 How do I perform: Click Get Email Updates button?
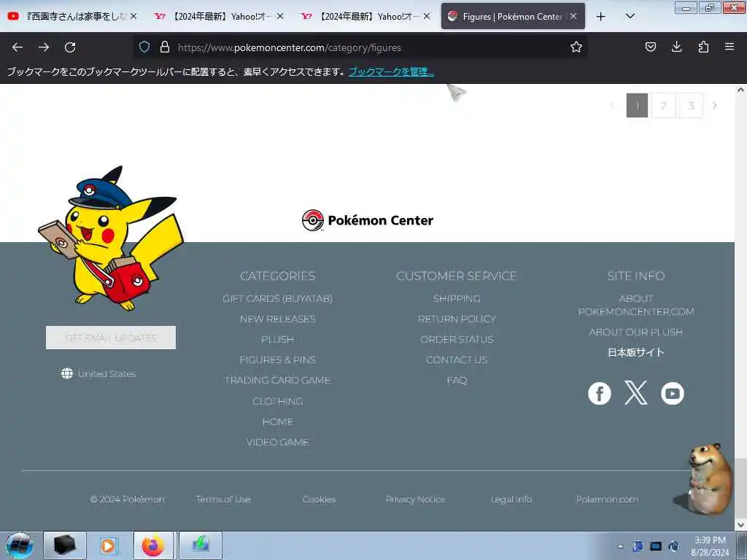(x=111, y=338)
